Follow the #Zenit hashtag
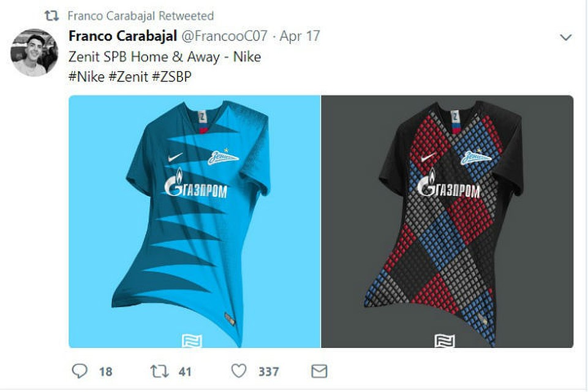Screen dimensions: 588x392 (x=128, y=77)
